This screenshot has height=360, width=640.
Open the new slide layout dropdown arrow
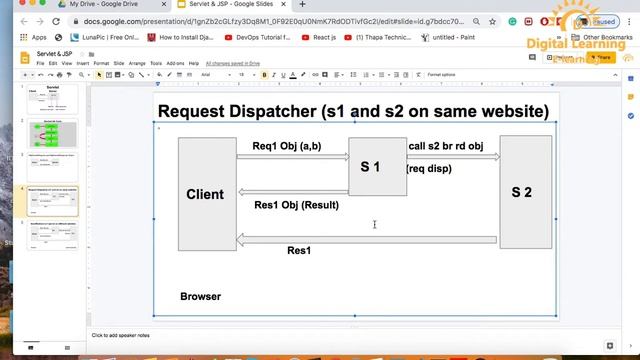[x=32, y=75]
